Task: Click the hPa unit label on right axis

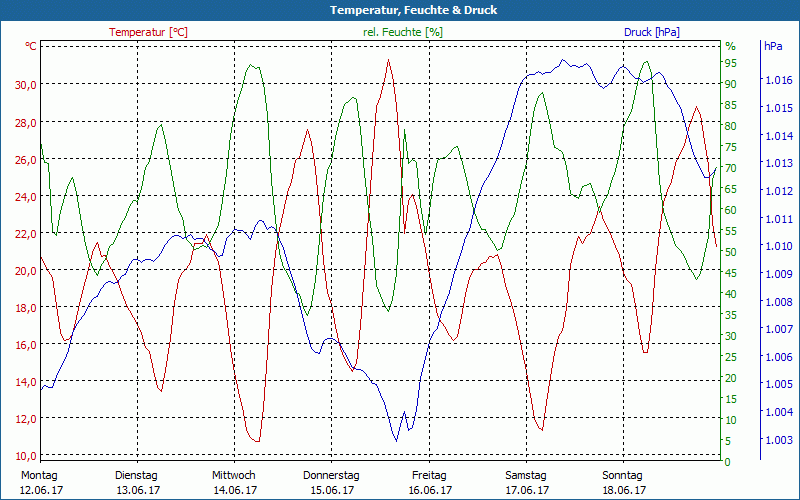Action: point(773,46)
